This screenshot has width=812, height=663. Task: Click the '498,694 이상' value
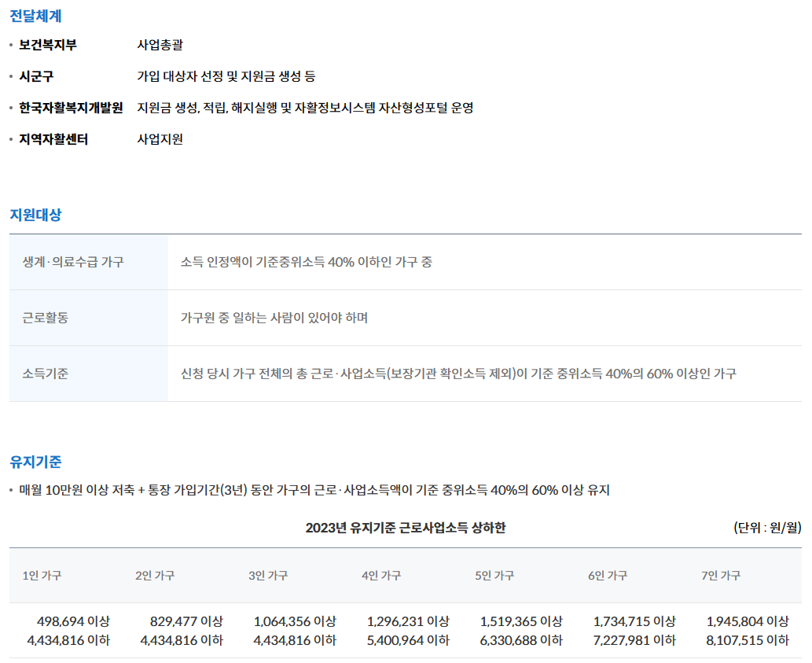pyautogui.click(x=74, y=621)
